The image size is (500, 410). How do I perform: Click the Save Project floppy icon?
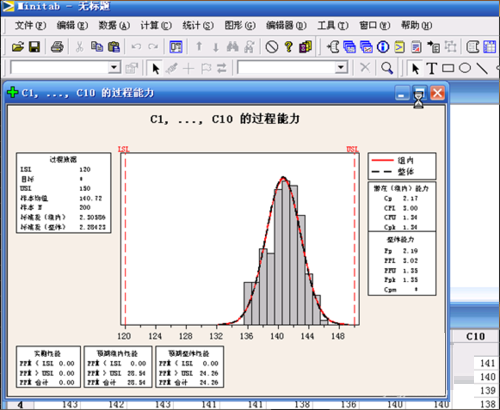tap(34, 47)
